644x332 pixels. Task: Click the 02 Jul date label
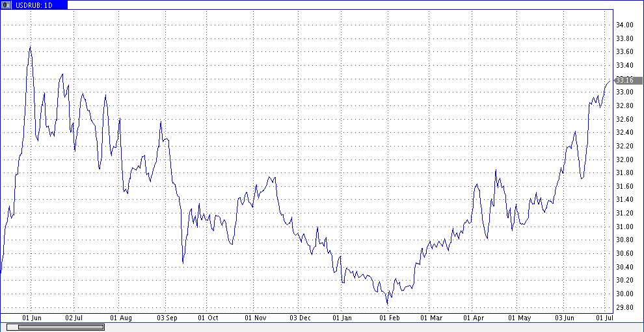tap(74, 318)
